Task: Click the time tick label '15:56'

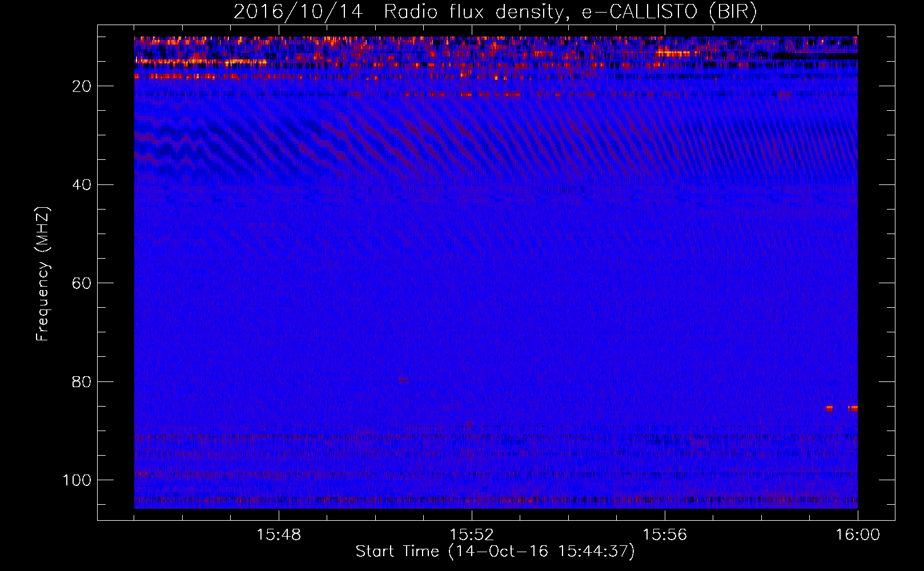Action: pos(665,535)
